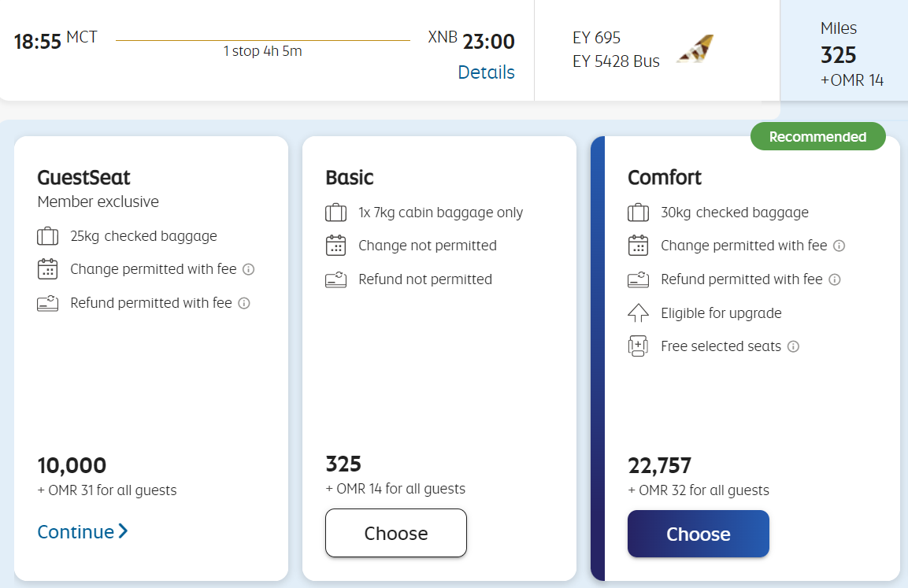Click the GuestSeat fare card title
Screen dimensions: 908x588
coord(83,177)
